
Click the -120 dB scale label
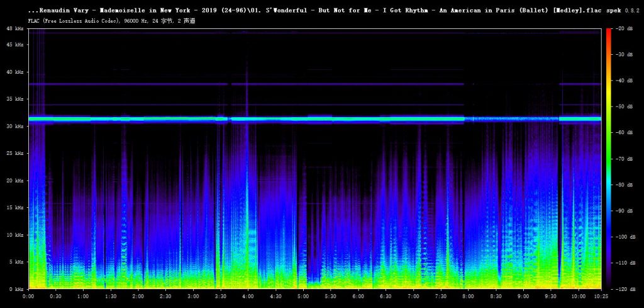[x=625, y=289]
